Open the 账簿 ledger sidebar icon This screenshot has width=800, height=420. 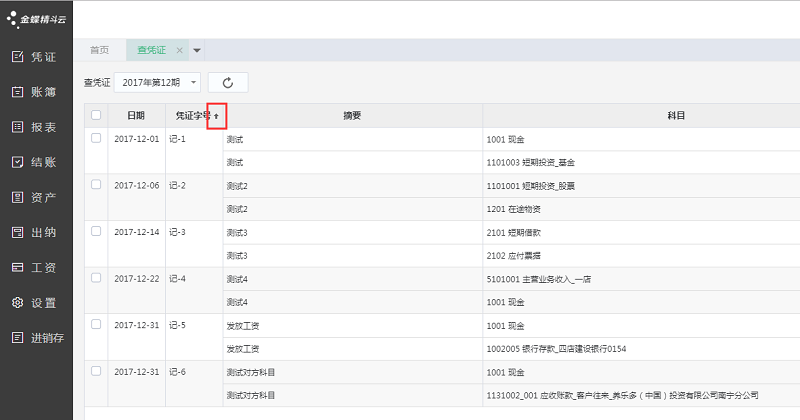[x=17, y=92]
